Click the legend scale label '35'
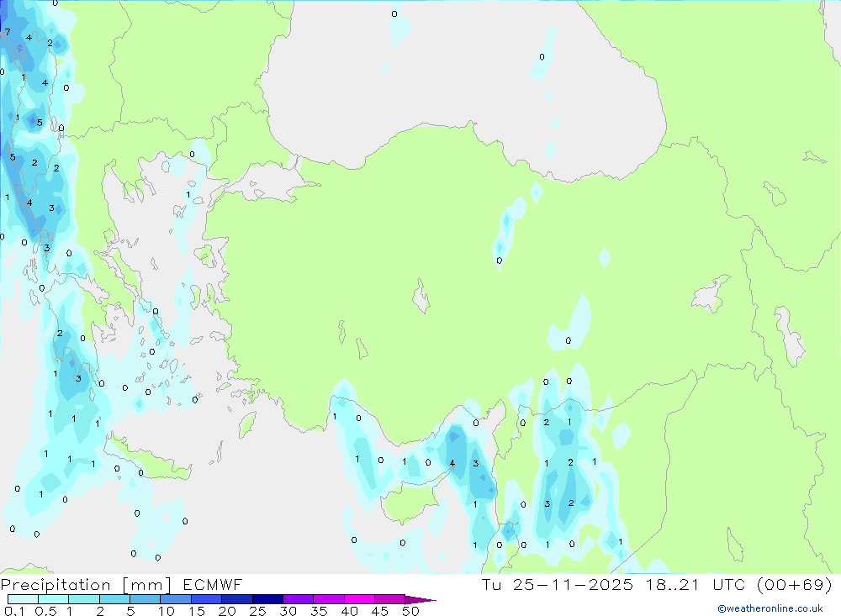Viewport: 841px width, 616px height. click(x=319, y=611)
